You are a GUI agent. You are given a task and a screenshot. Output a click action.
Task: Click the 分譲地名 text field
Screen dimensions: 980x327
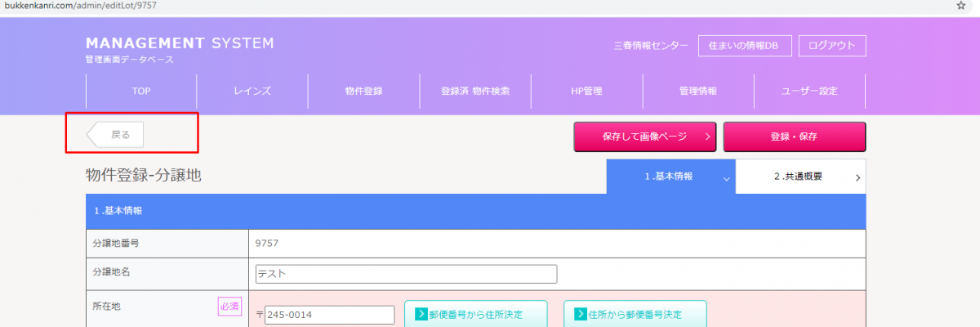406,274
